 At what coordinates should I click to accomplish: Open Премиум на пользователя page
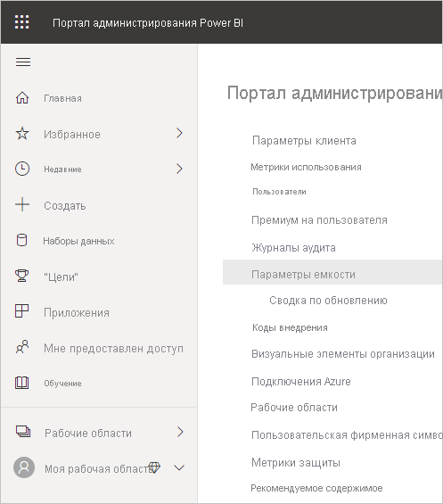(319, 220)
